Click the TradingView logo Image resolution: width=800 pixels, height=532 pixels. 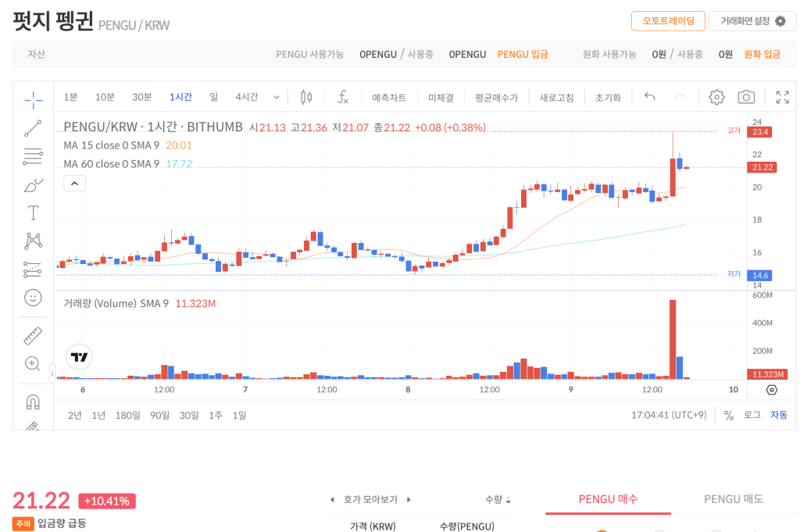pyautogui.click(x=79, y=357)
